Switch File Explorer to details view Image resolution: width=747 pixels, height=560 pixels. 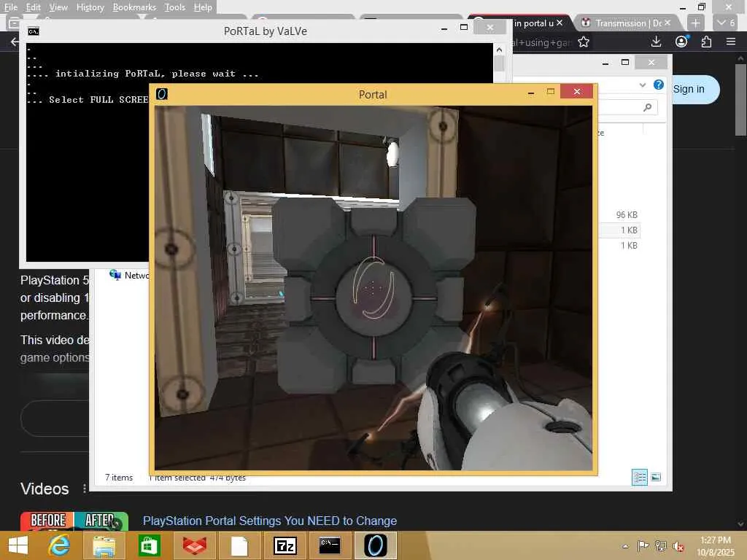tap(639, 477)
